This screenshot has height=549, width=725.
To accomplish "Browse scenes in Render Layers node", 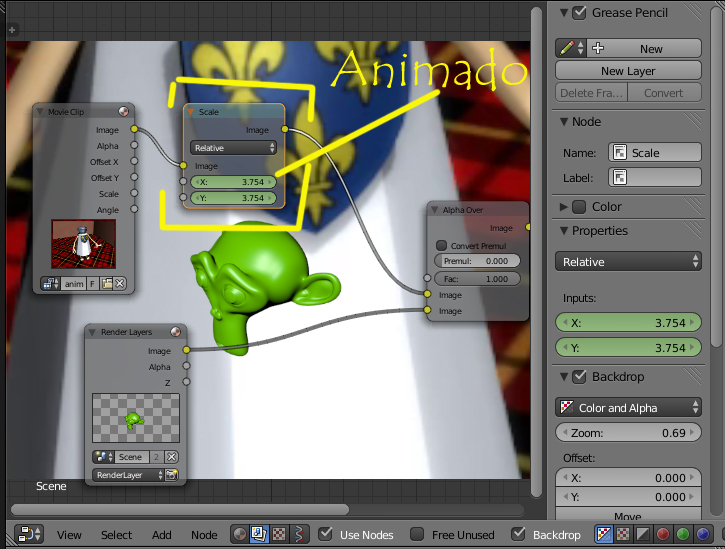I will click(103, 457).
